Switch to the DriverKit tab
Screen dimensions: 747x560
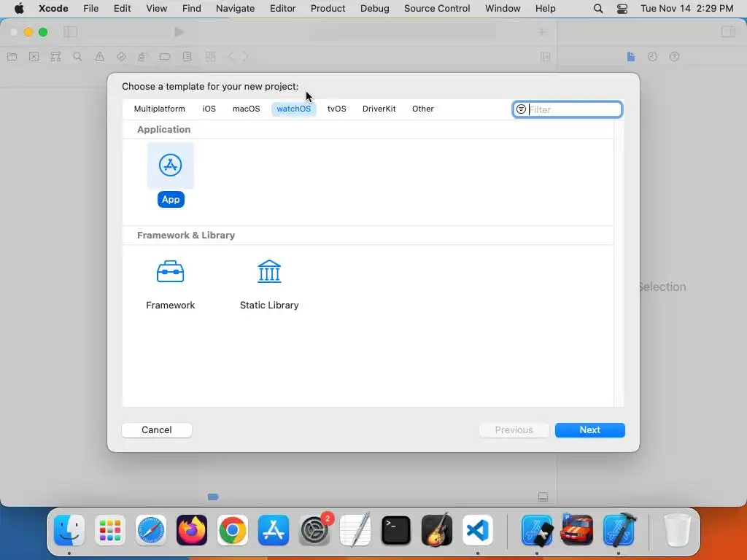379,109
